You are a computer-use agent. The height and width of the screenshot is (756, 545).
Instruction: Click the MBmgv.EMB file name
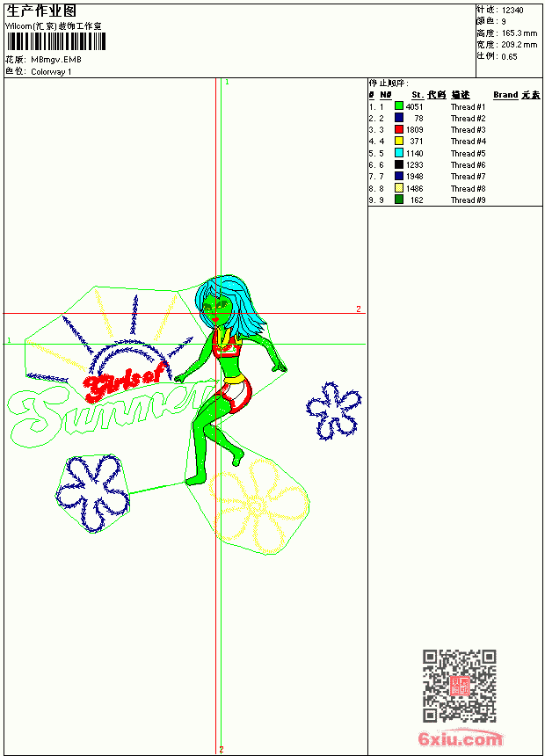(x=56, y=60)
